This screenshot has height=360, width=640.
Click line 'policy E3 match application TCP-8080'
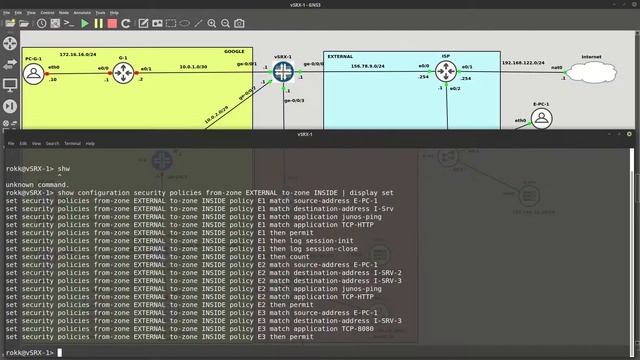pos(190,329)
